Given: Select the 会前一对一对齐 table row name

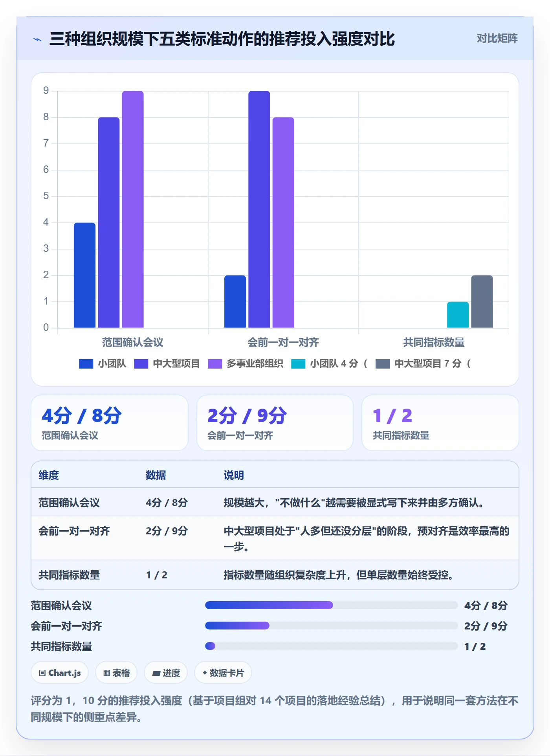Looking at the screenshot, I should [x=74, y=531].
